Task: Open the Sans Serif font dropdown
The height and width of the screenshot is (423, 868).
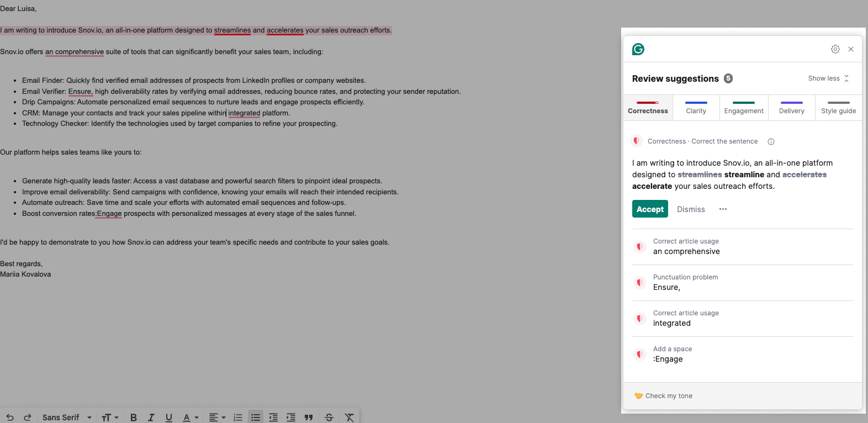Action: [x=67, y=417]
